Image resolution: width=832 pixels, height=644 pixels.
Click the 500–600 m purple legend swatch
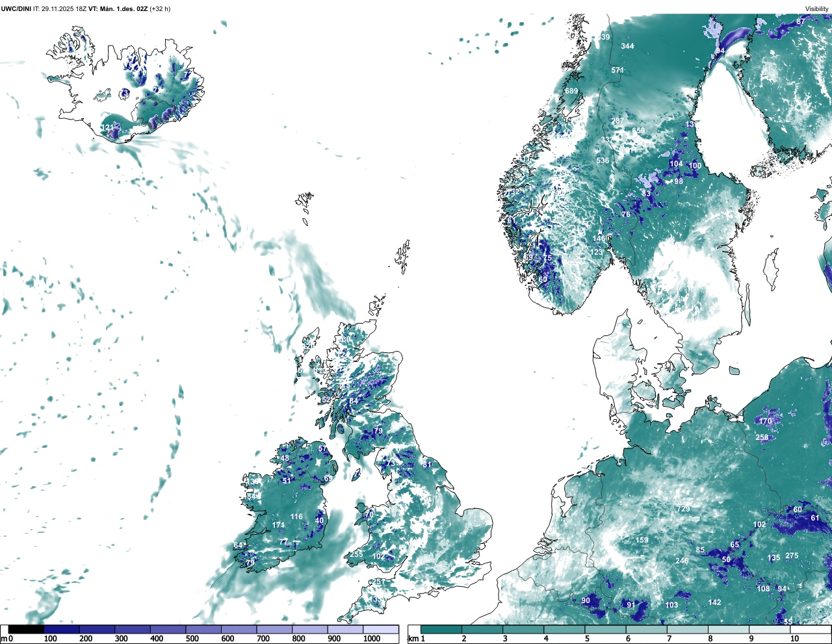coord(203,629)
